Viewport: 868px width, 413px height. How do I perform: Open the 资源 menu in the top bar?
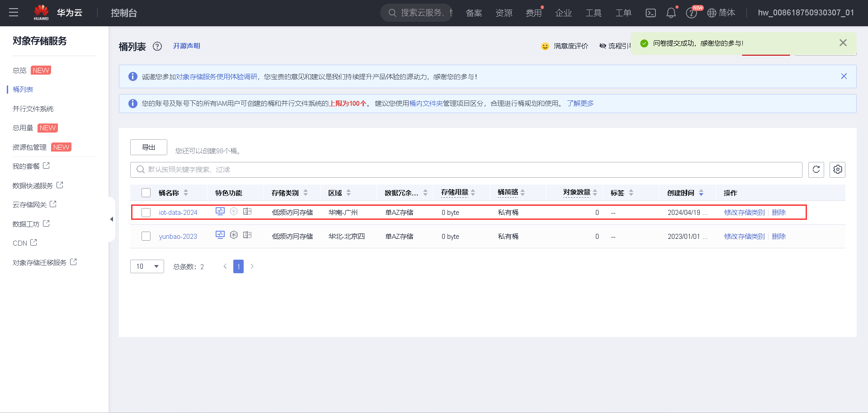point(504,13)
